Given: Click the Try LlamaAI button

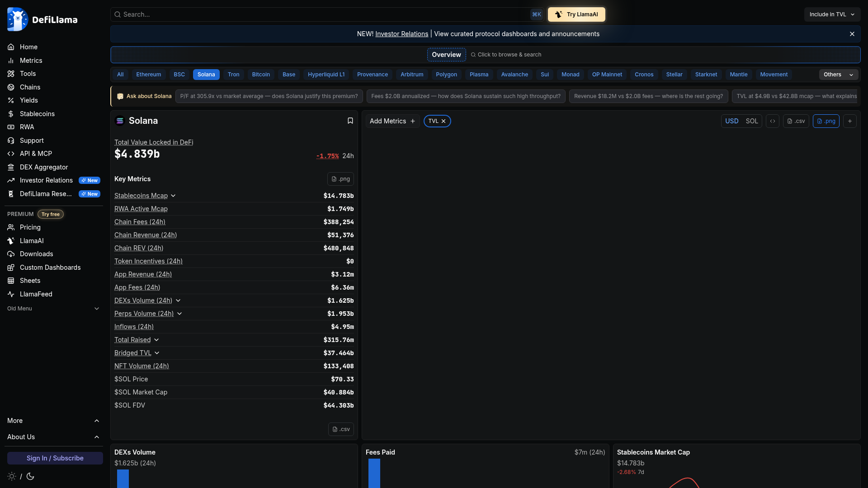Looking at the screenshot, I should [x=576, y=14].
